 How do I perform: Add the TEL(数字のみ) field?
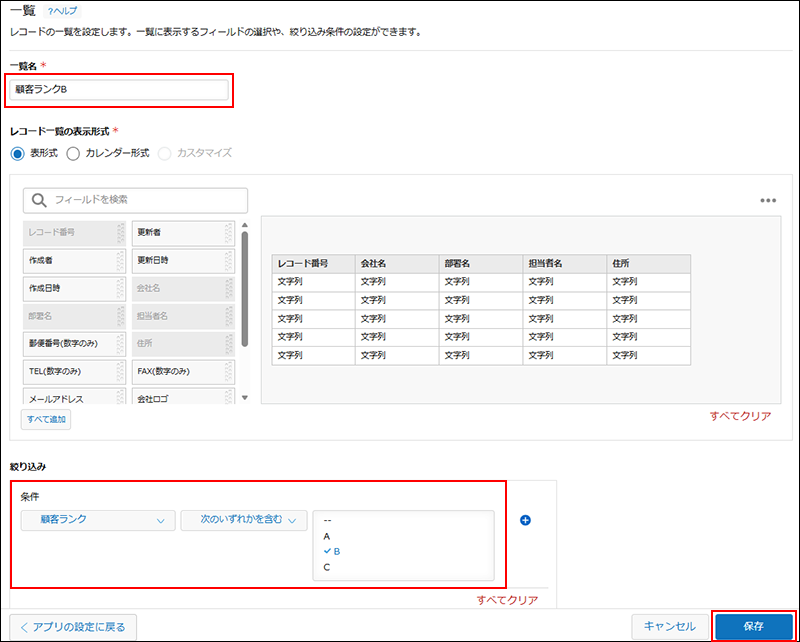pos(74,372)
